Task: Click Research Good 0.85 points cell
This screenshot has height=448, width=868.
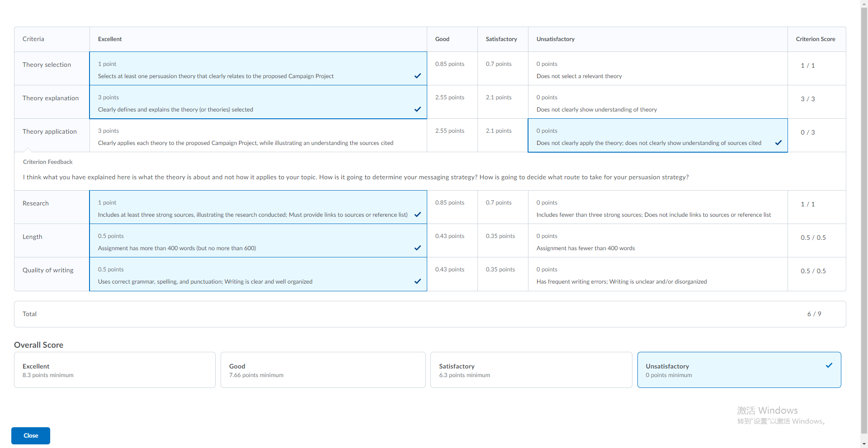Action: click(x=452, y=207)
